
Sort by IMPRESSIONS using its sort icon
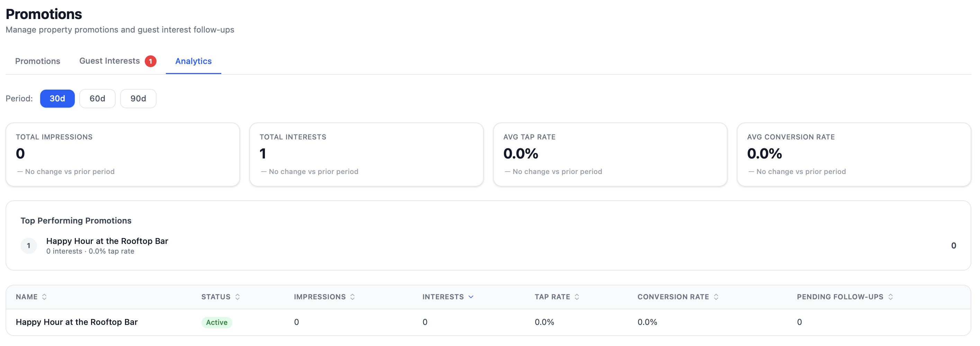click(x=352, y=297)
